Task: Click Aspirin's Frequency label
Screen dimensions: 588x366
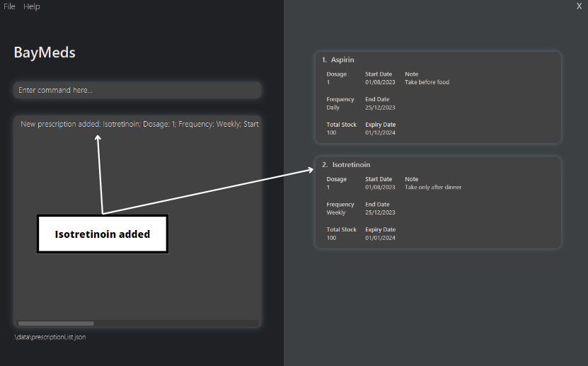Action: pyautogui.click(x=340, y=99)
